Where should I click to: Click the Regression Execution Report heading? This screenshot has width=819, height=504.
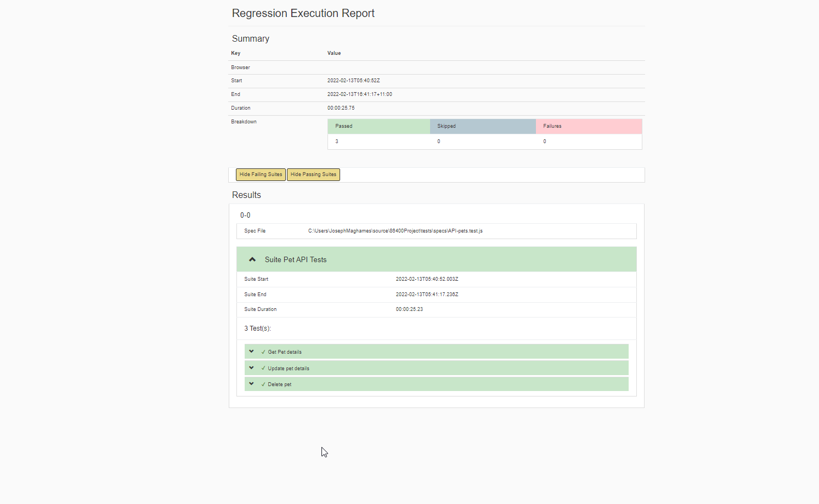[303, 13]
